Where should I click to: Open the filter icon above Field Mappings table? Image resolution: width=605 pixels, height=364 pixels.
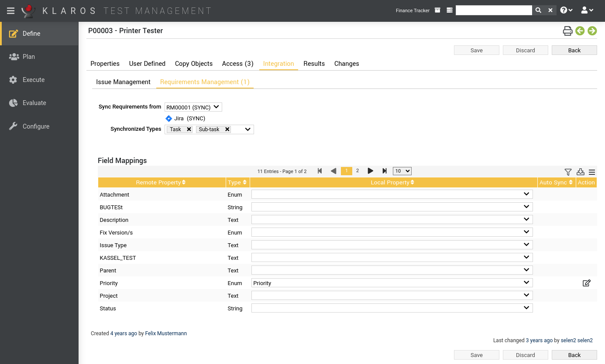coord(568,172)
